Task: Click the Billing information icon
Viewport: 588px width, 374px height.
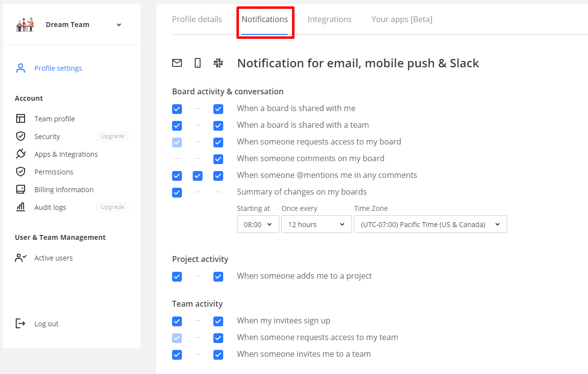Action: click(21, 189)
